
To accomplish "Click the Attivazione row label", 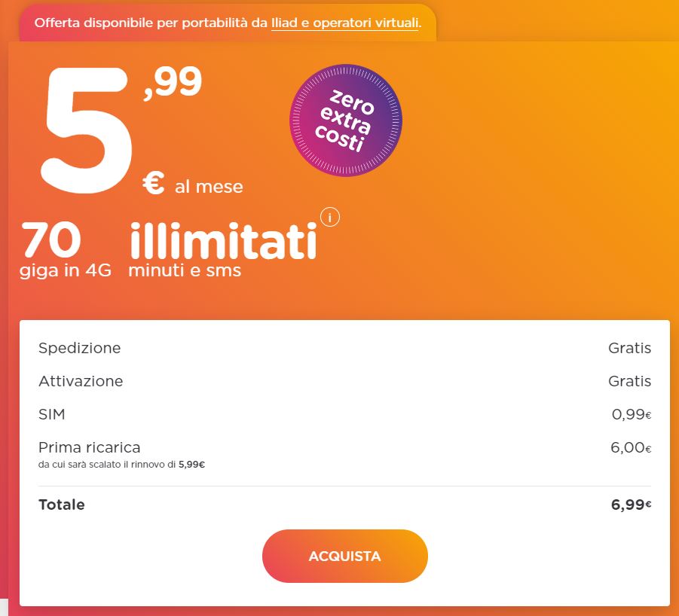I will pos(81,381).
